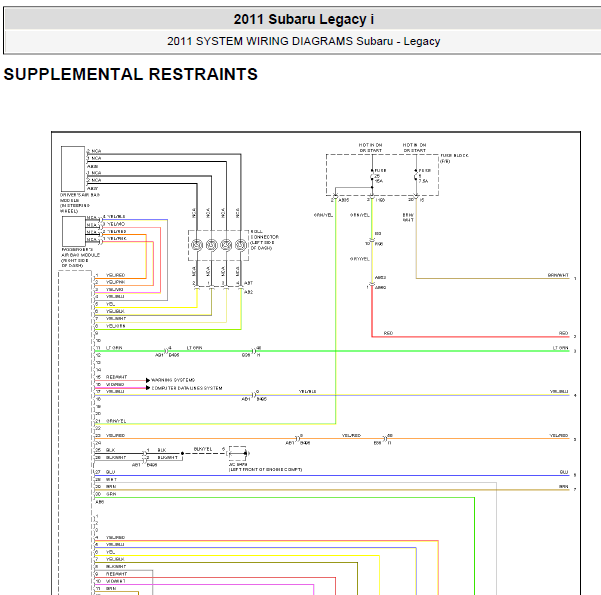Click the roll connector (left side of dash) label
Image resolution: width=601 pixels, height=595 pixels.
click(x=265, y=240)
